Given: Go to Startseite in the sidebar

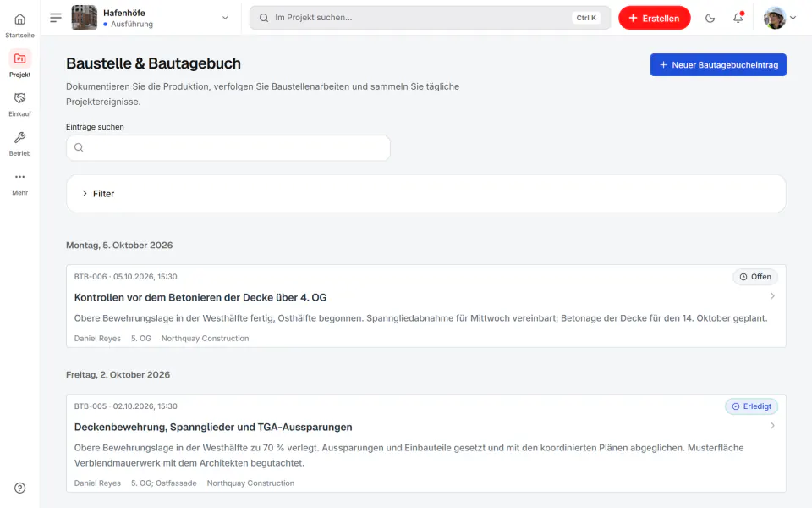Looking at the screenshot, I should tap(19, 25).
